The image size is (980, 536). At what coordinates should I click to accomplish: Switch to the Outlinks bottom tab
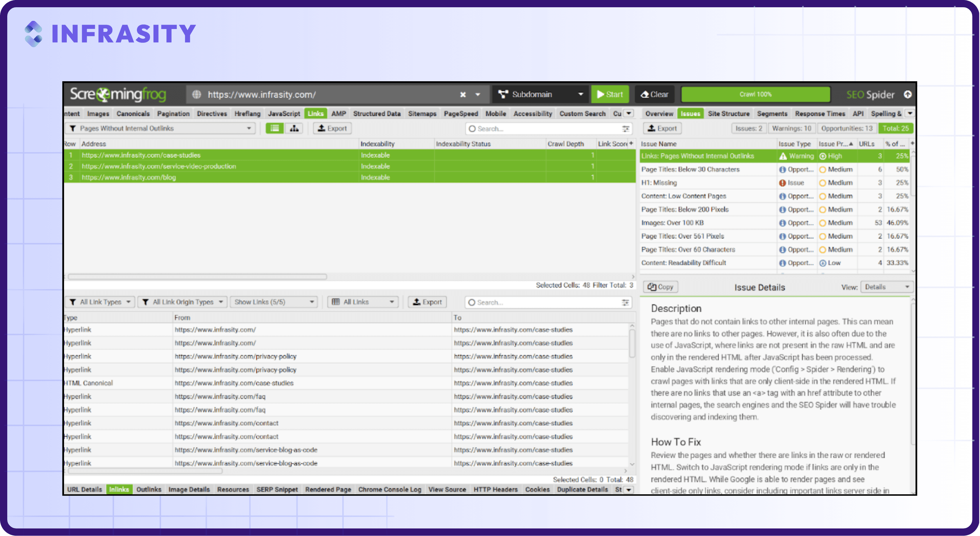[x=149, y=490]
